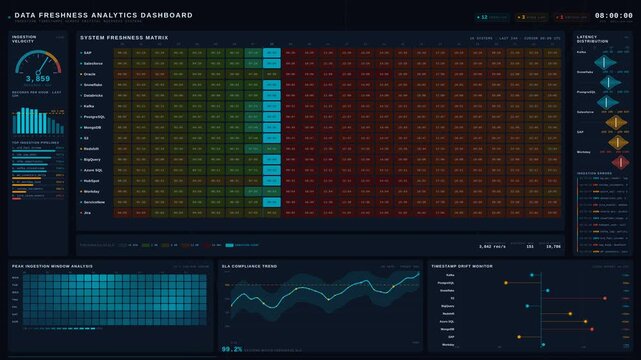Open the amber status pill showing 3

tap(531, 17)
